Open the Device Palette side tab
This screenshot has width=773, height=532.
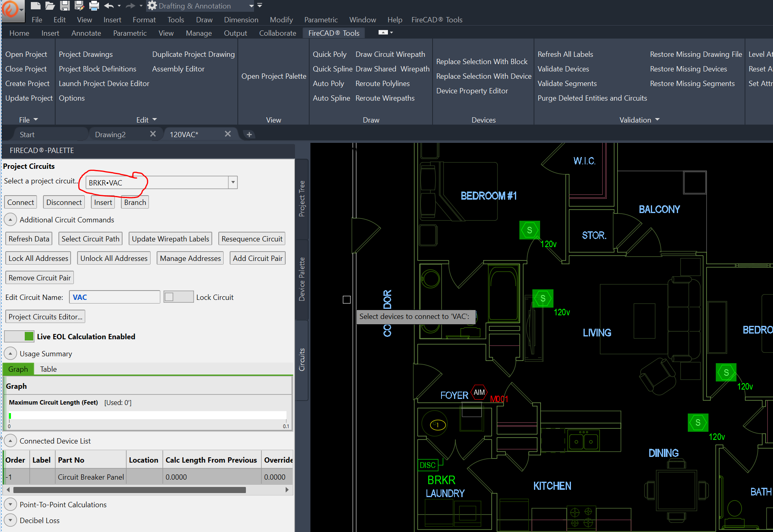tap(302, 279)
